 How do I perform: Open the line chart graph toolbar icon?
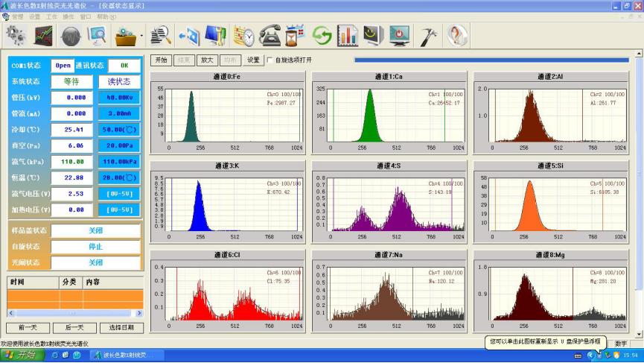(x=43, y=35)
